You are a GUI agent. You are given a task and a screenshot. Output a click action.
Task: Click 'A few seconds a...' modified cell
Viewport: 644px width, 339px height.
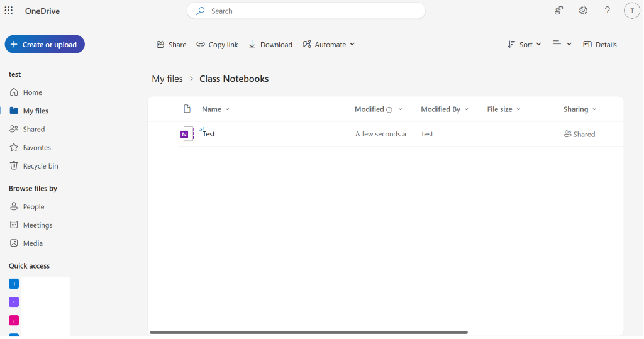[x=383, y=134]
